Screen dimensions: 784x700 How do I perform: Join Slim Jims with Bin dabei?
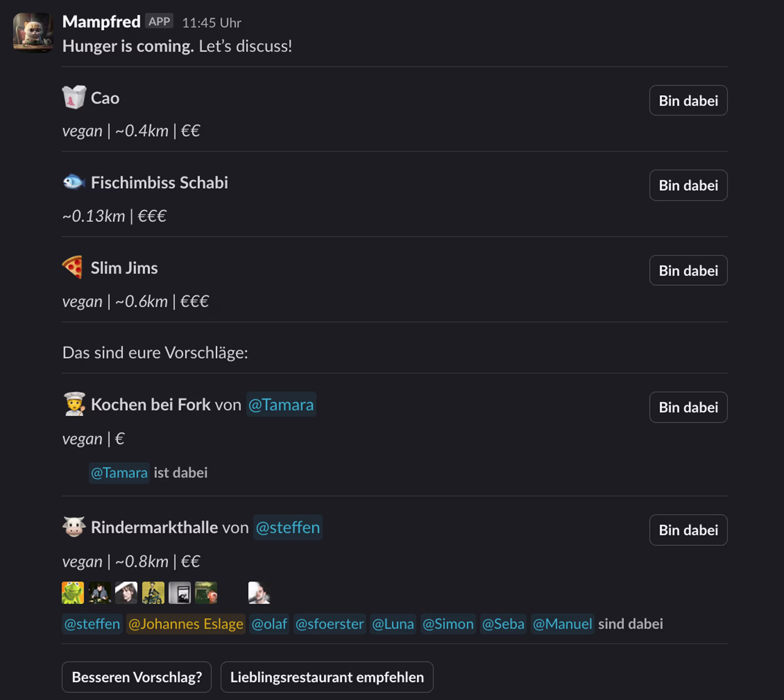point(688,270)
